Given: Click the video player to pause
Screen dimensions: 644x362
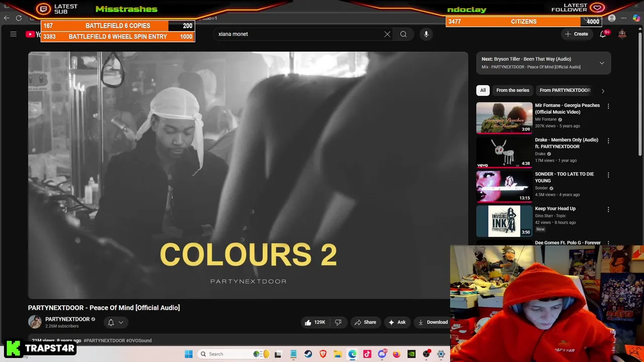Looking at the screenshot, I should coord(248,175).
